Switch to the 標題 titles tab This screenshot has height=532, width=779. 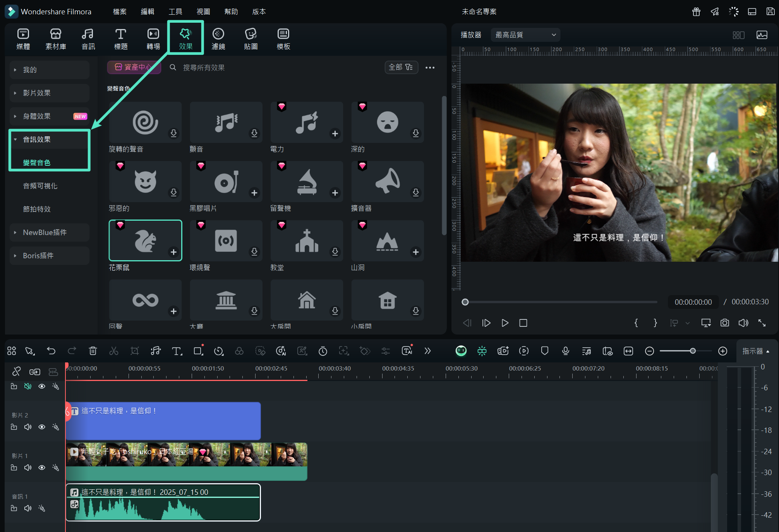(121, 39)
